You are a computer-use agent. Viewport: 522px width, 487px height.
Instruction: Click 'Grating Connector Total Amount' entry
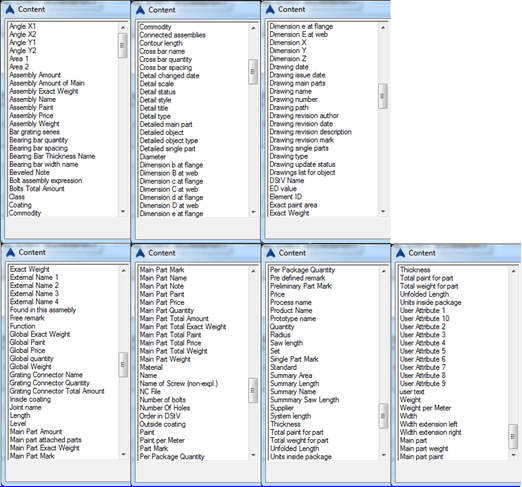tap(57, 391)
